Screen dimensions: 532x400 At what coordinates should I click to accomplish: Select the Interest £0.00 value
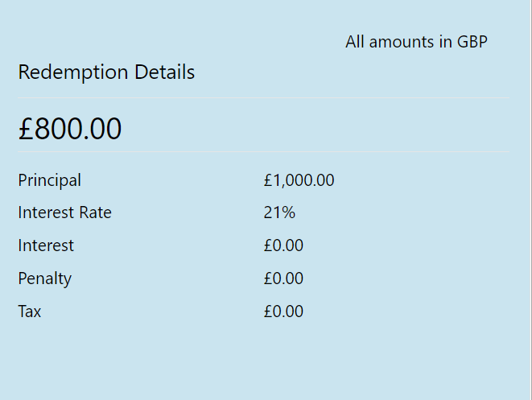(283, 245)
